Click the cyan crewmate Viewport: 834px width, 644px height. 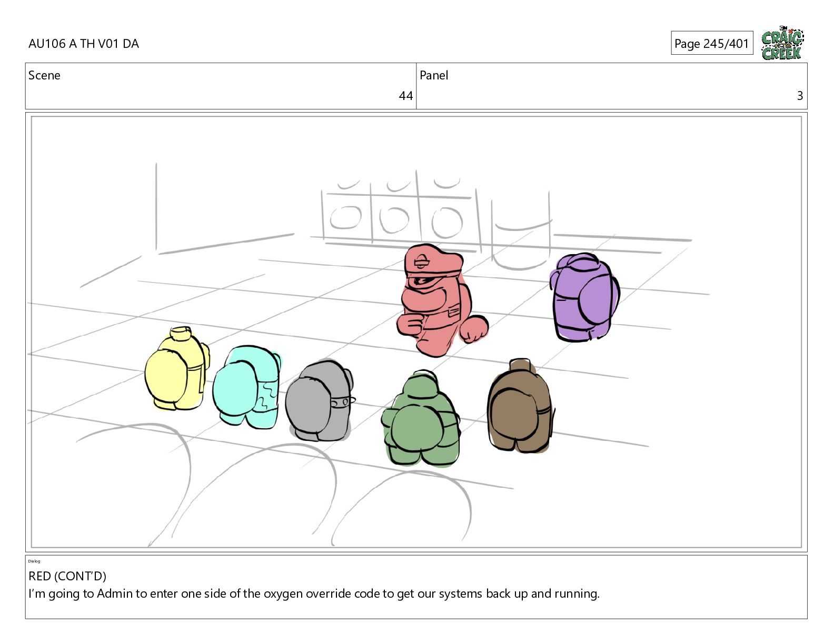[x=247, y=387]
